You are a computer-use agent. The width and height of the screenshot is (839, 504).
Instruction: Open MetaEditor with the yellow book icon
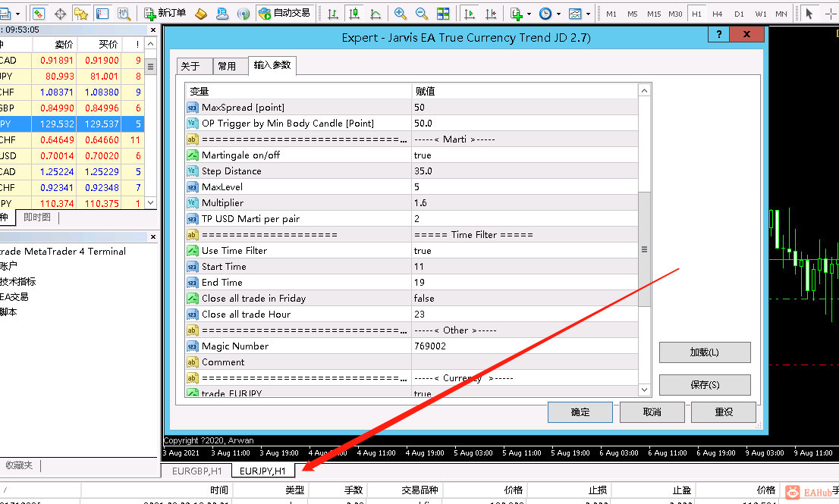point(201,14)
